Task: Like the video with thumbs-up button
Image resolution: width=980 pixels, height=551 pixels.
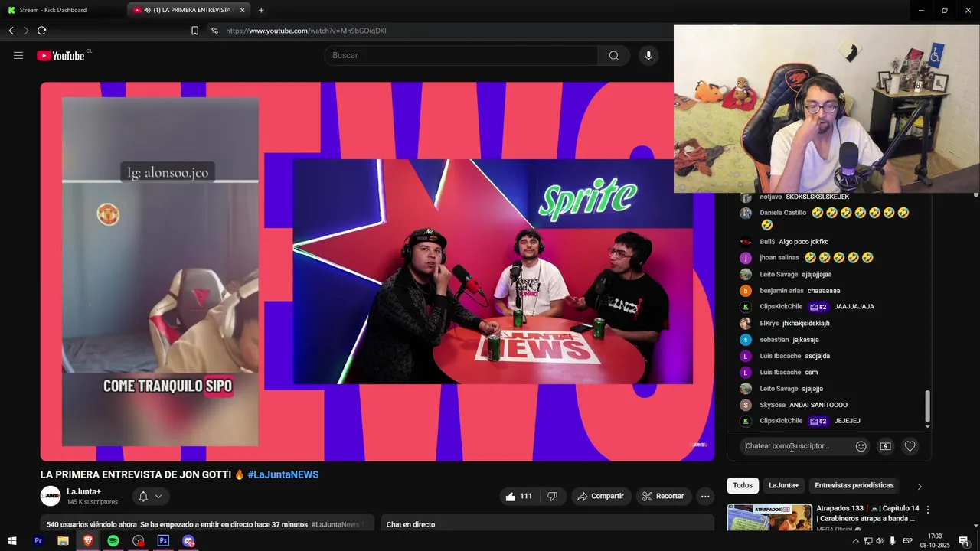Action: 518,496
